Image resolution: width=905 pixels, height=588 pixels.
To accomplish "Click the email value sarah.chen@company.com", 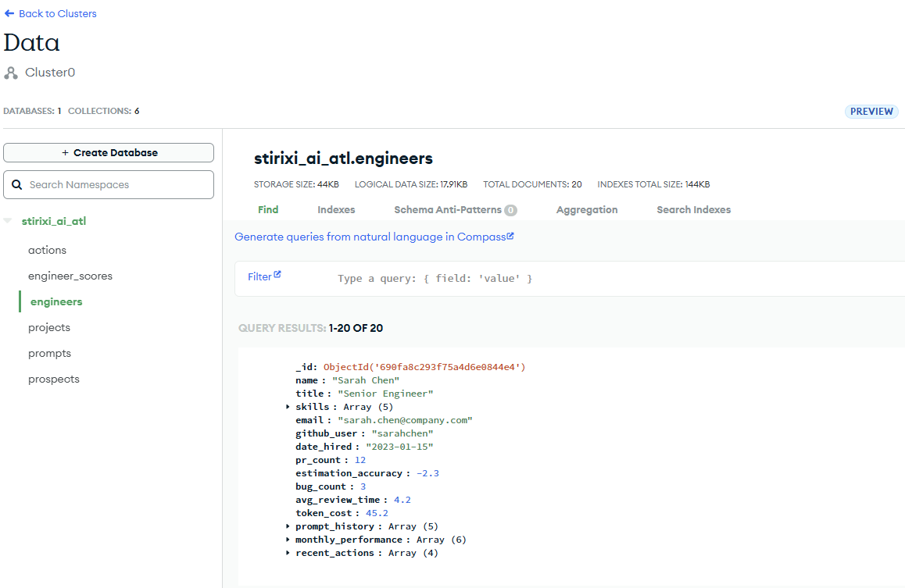I will coord(405,419).
